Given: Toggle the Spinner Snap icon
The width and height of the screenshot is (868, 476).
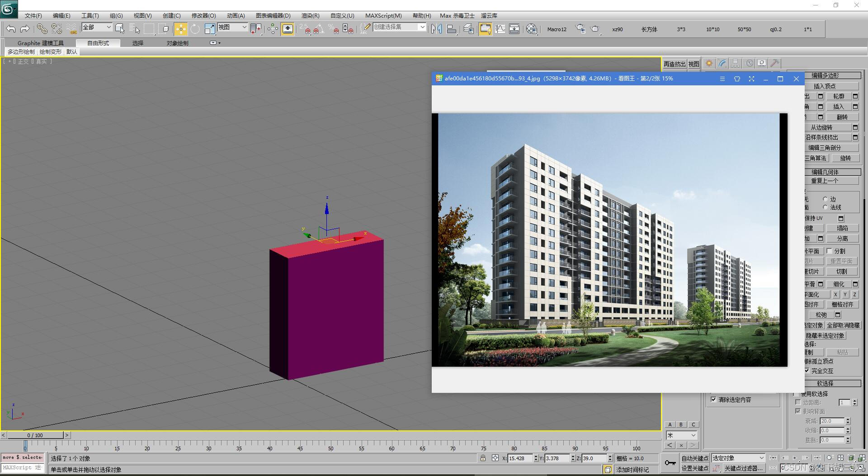Looking at the screenshot, I should click(348, 29).
